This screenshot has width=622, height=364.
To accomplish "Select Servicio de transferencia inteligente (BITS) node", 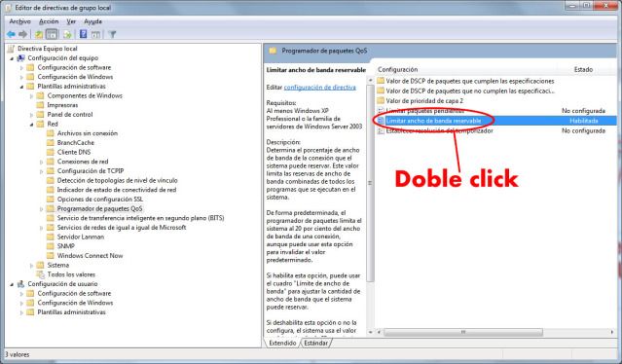I will (x=140, y=218).
